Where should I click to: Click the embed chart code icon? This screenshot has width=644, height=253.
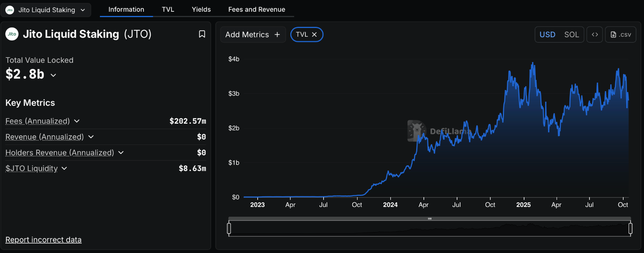594,34
